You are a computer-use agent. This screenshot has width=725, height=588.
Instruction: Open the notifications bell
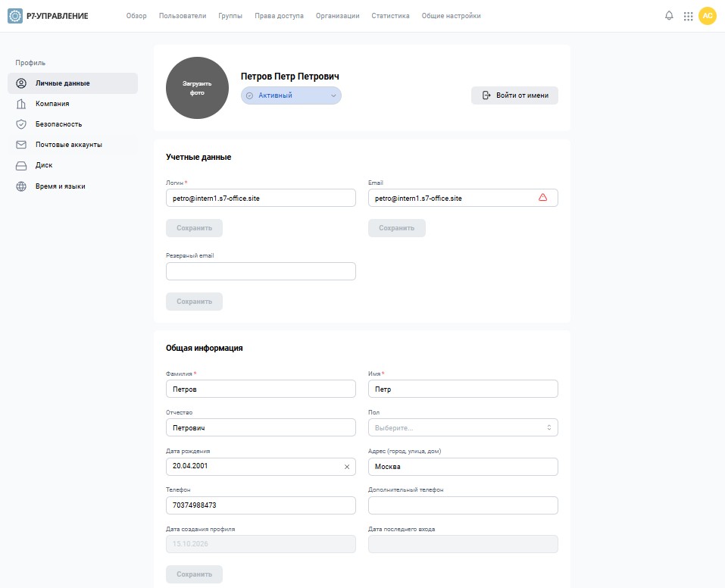[x=669, y=16]
